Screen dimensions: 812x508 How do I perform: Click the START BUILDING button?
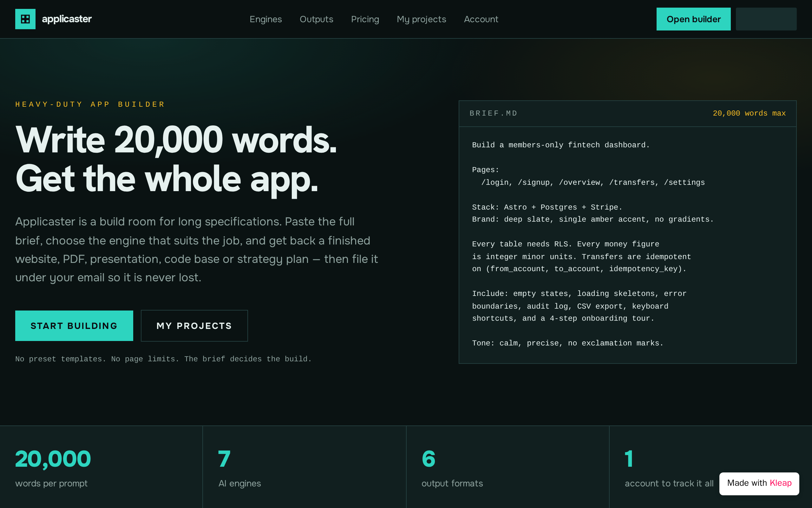pyautogui.click(x=74, y=325)
